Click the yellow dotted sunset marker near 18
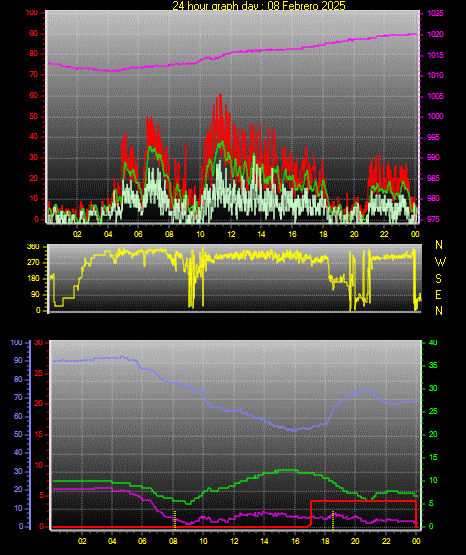Viewport: 466px width, 555px height. 333,520
